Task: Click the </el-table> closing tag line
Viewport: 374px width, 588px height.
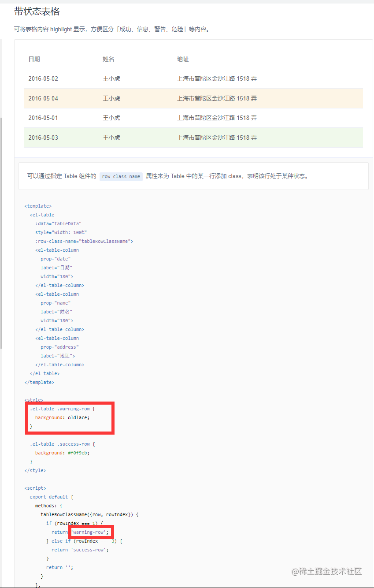Action: (45, 373)
